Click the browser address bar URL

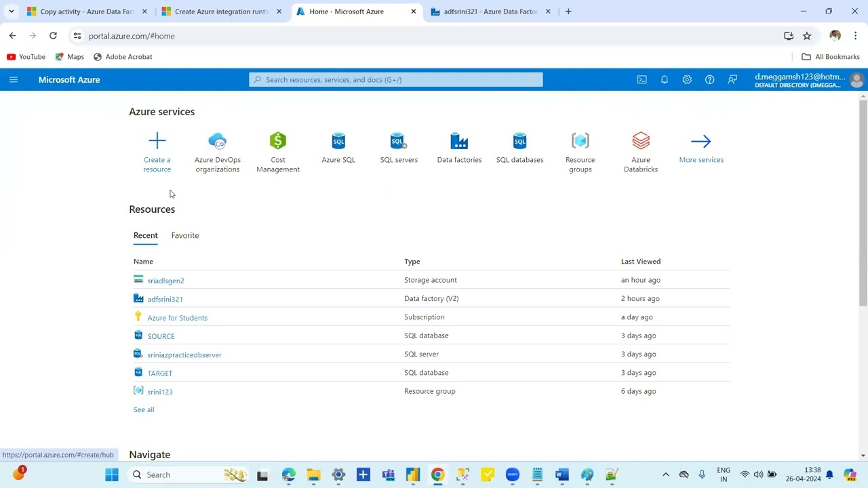[132, 36]
